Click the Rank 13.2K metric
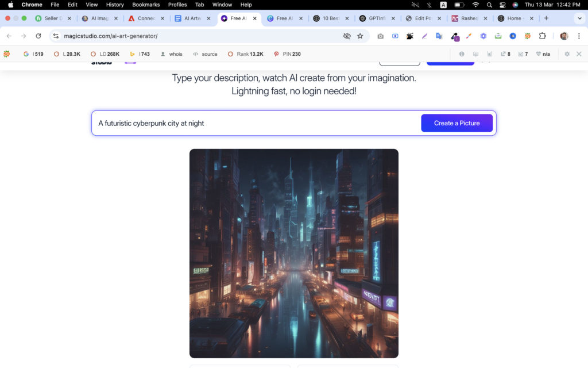Screen dimensions: 588x368 pos(246,54)
